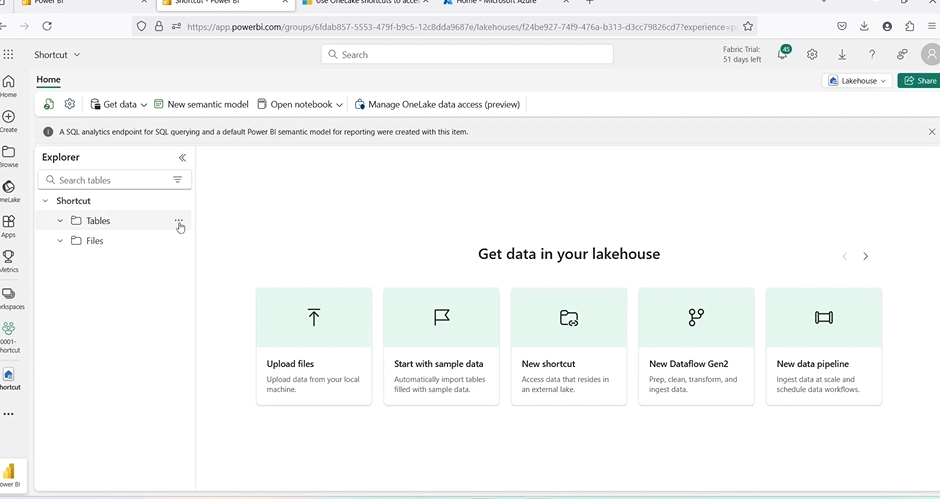Open the top bar settings gear
Screen dimensions: 940x499
pyautogui.click(x=812, y=55)
